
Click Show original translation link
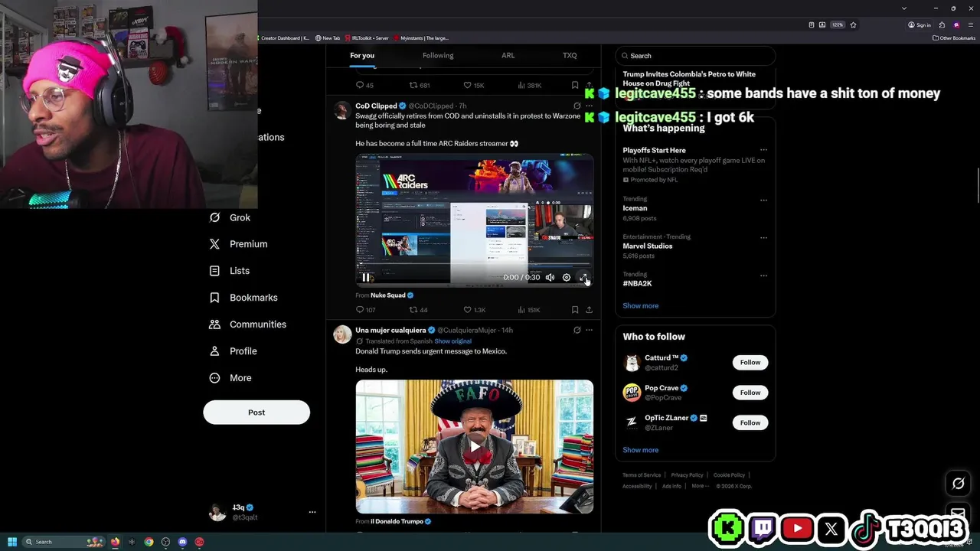[x=452, y=341]
